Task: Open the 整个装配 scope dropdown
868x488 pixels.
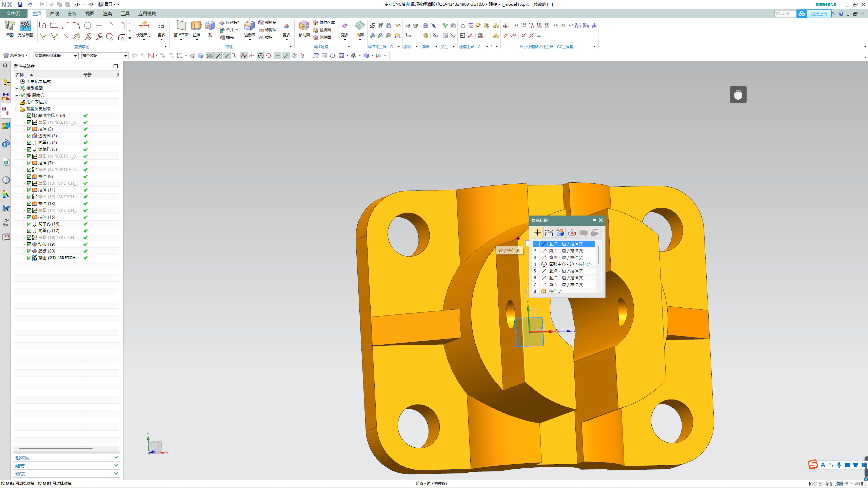Action: (105, 56)
